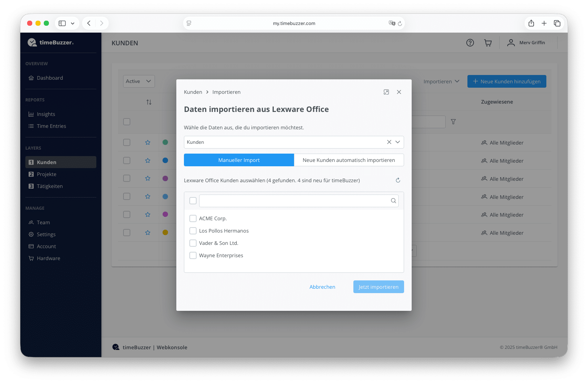The image size is (588, 384).
Task: Open the shopping cart icon in header
Action: [x=488, y=43]
